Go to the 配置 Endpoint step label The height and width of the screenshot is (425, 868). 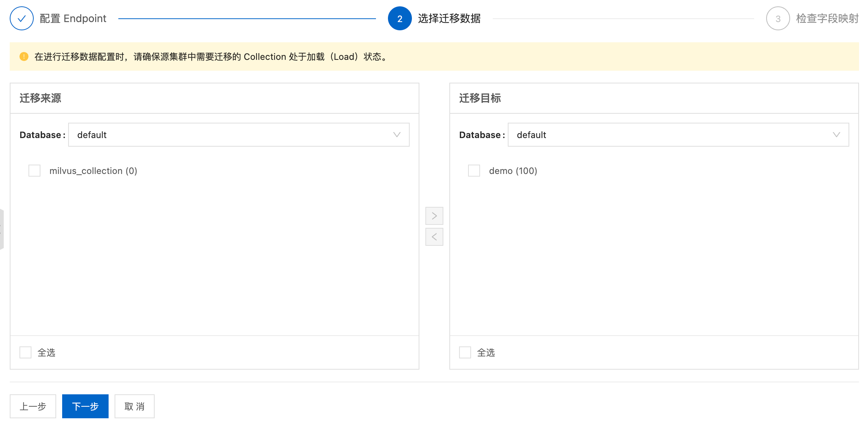pos(73,18)
